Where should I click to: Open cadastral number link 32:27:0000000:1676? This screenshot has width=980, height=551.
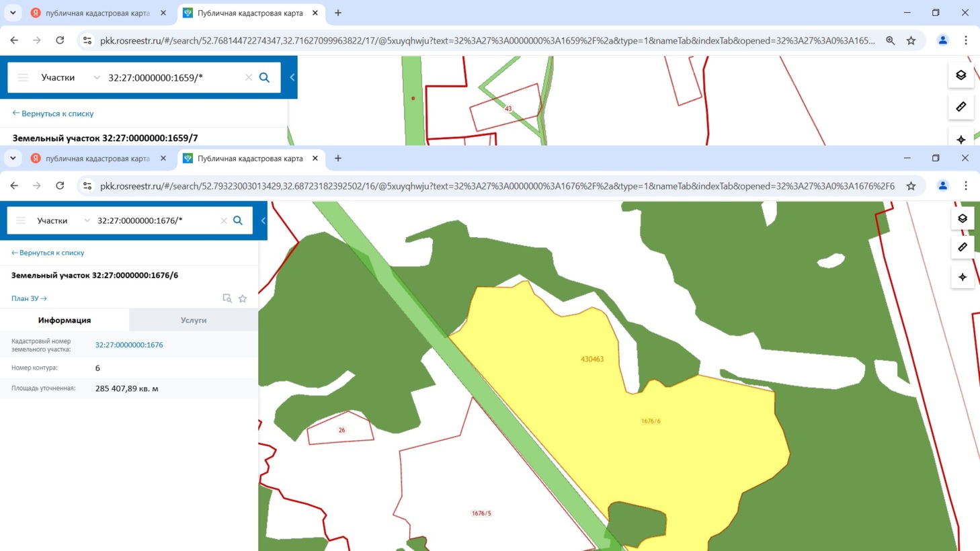coord(129,345)
